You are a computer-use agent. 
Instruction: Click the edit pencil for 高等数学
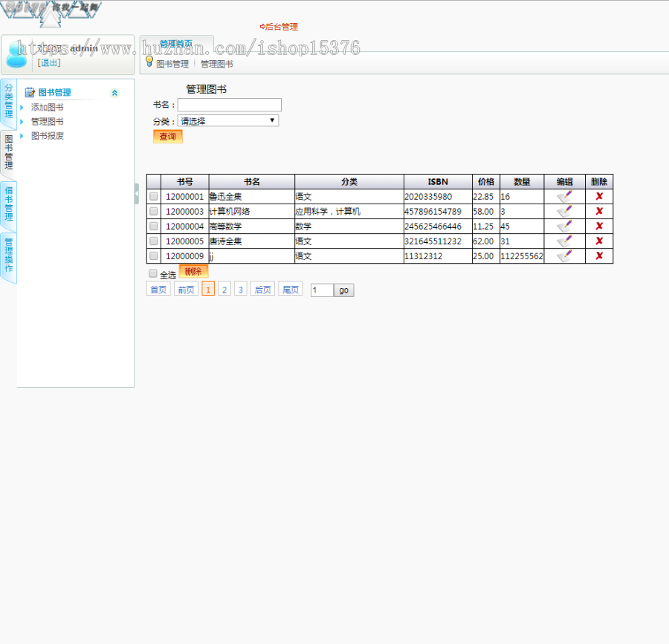click(564, 226)
